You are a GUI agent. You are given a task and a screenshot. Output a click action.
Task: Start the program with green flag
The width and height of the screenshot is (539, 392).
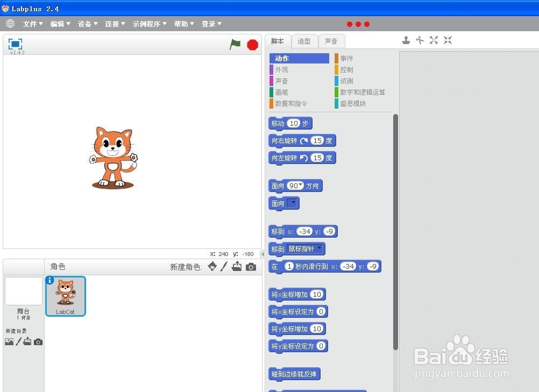pyautogui.click(x=235, y=44)
